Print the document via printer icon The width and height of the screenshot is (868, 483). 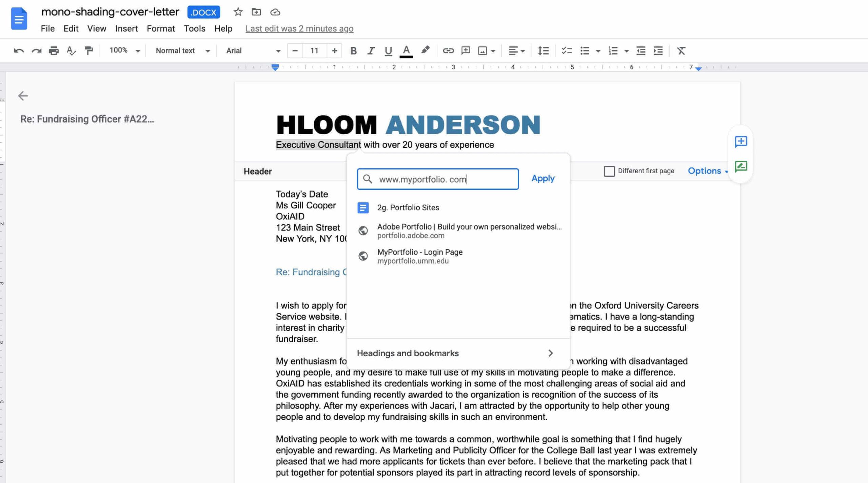click(x=54, y=51)
